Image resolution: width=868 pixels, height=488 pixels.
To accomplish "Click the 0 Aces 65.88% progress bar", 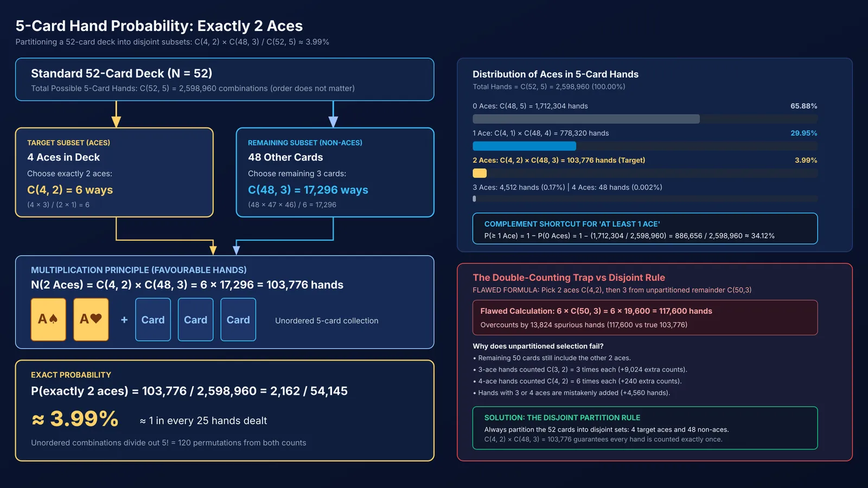I will (x=645, y=119).
